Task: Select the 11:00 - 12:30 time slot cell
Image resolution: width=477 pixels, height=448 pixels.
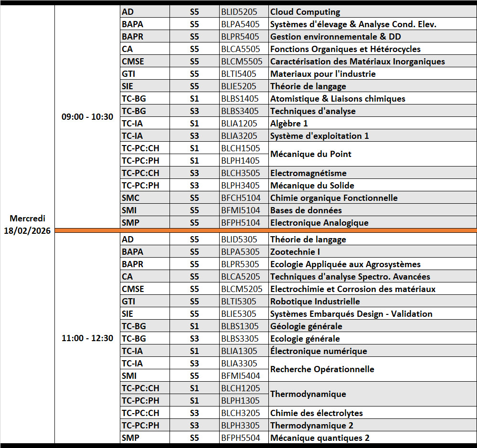Action: tap(87, 338)
